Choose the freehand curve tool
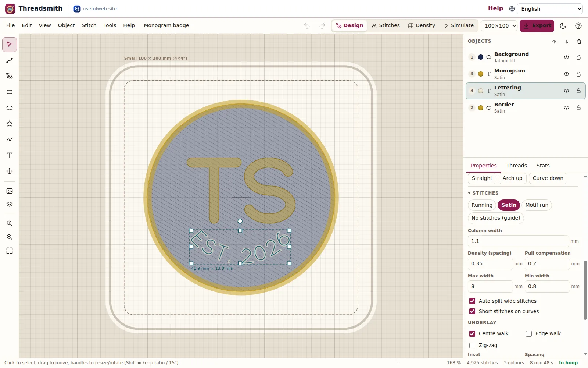This screenshot has height=368, width=588. tap(10, 139)
